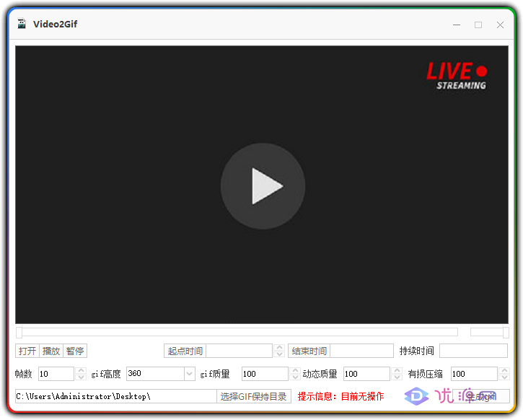Click the red 提示信息：目前无操作 status text
The width and height of the screenshot is (523, 420).
[340, 396]
